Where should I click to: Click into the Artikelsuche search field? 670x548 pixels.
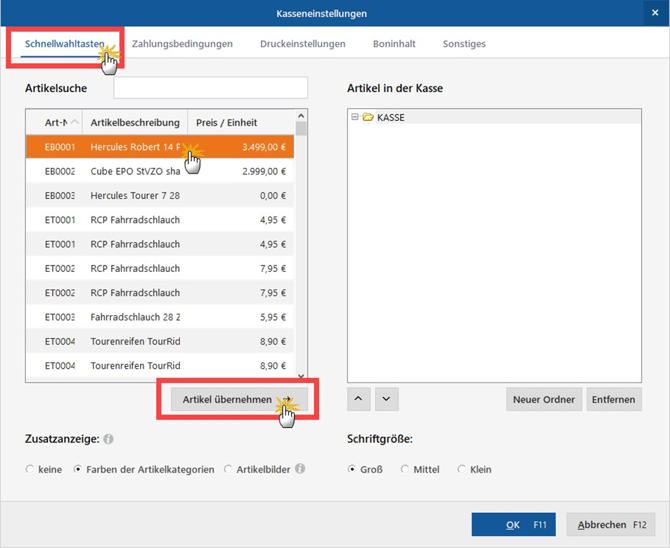point(210,89)
